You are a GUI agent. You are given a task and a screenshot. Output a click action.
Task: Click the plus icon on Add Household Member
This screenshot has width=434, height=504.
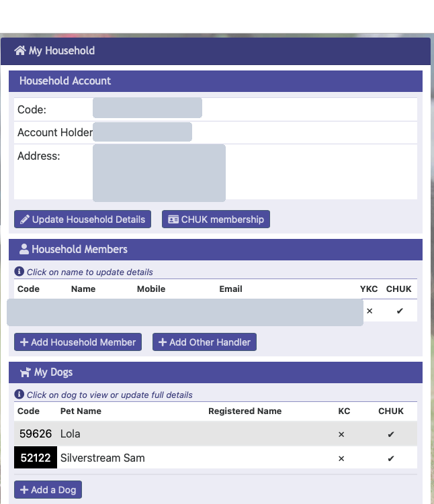pyautogui.click(x=24, y=342)
